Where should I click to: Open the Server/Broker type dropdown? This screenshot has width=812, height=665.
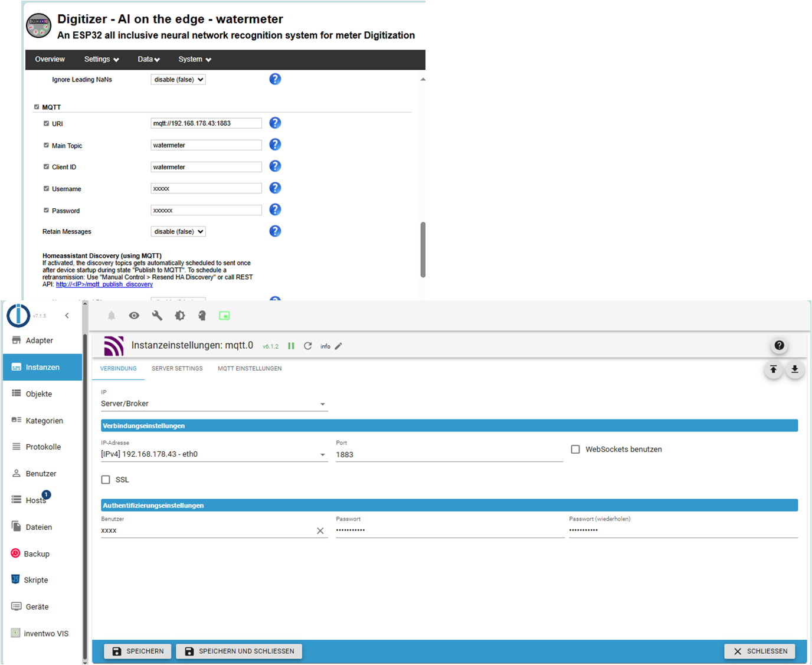[x=322, y=404]
